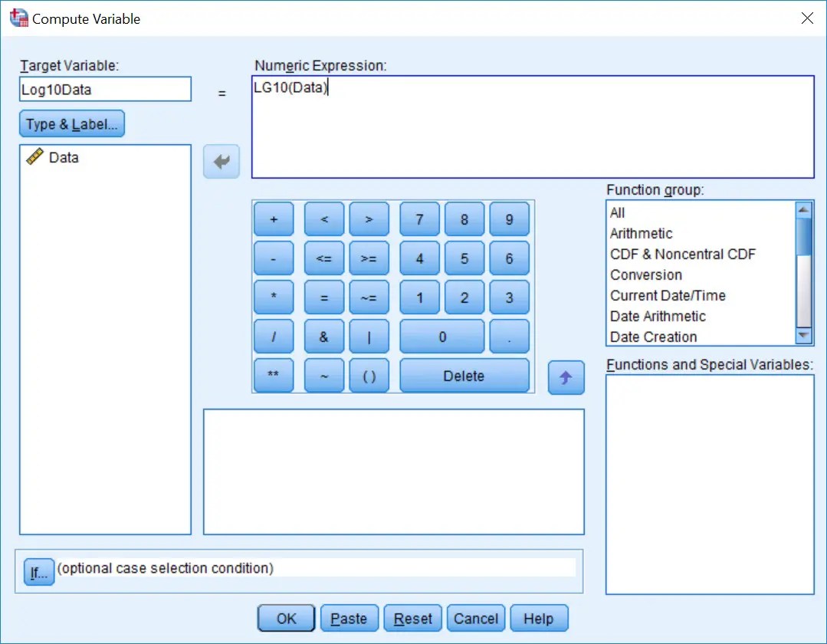Click OK to compute the variable
The height and width of the screenshot is (644, 827).
[x=285, y=618]
